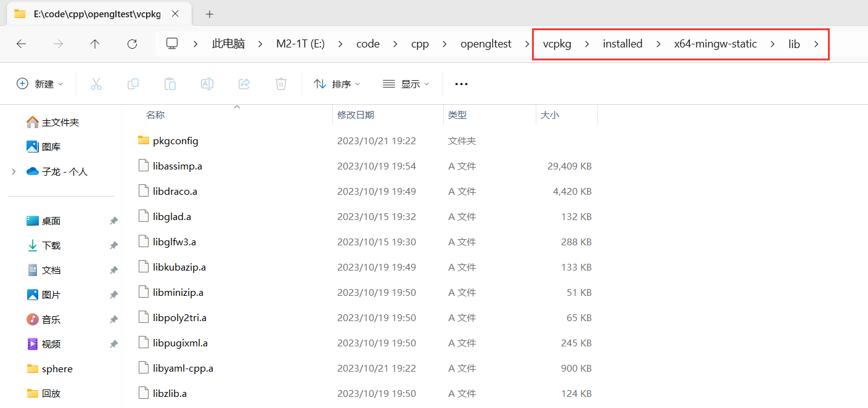The height and width of the screenshot is (408, 868).
Task: Open 下载 in the sidebar
Action: coord(51,245)
